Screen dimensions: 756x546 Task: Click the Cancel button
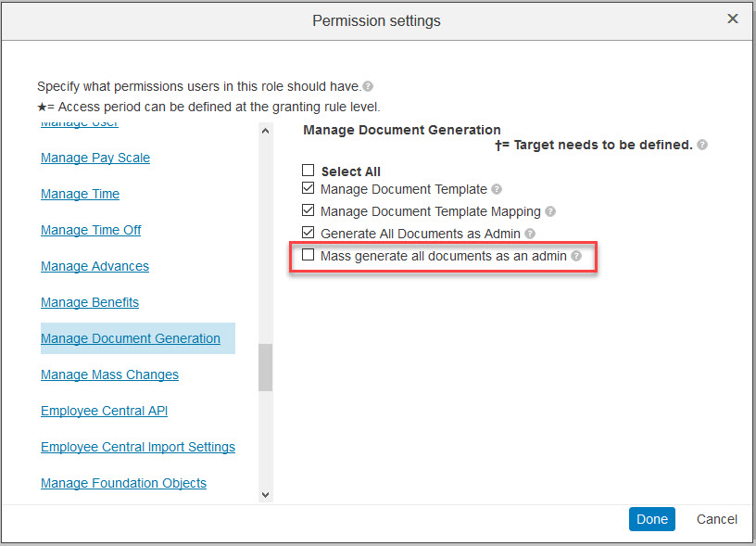(x=716, y=519)
